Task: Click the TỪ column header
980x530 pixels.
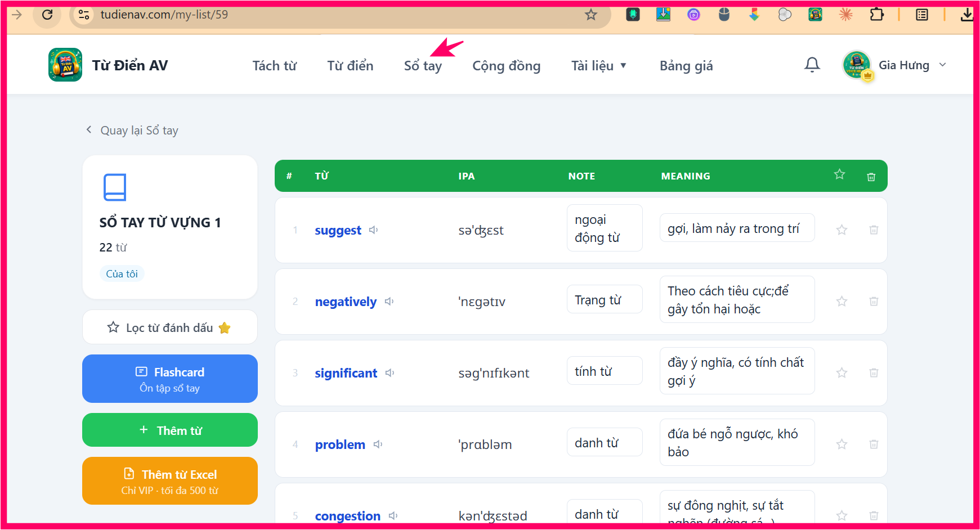Action: tap(321, 176)
